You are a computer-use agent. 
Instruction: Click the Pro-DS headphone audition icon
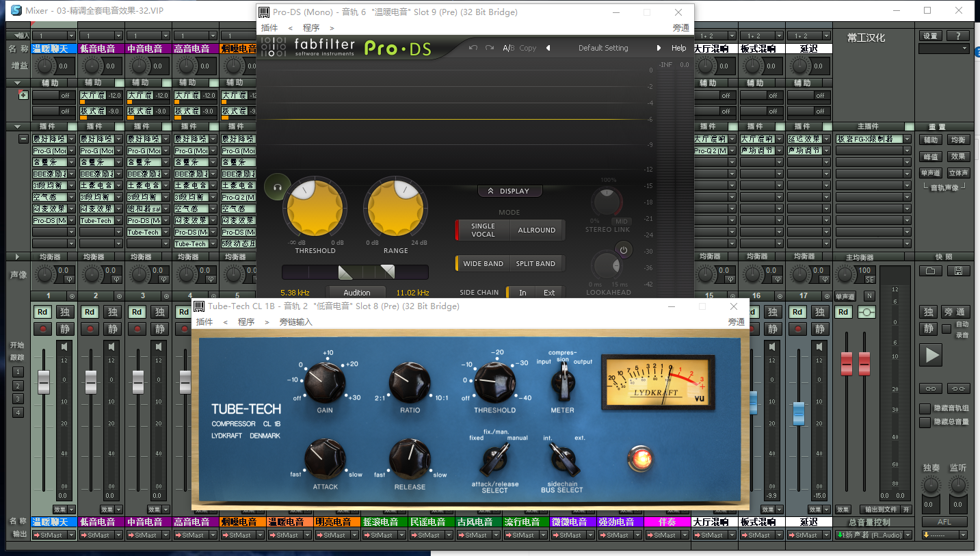277,187
